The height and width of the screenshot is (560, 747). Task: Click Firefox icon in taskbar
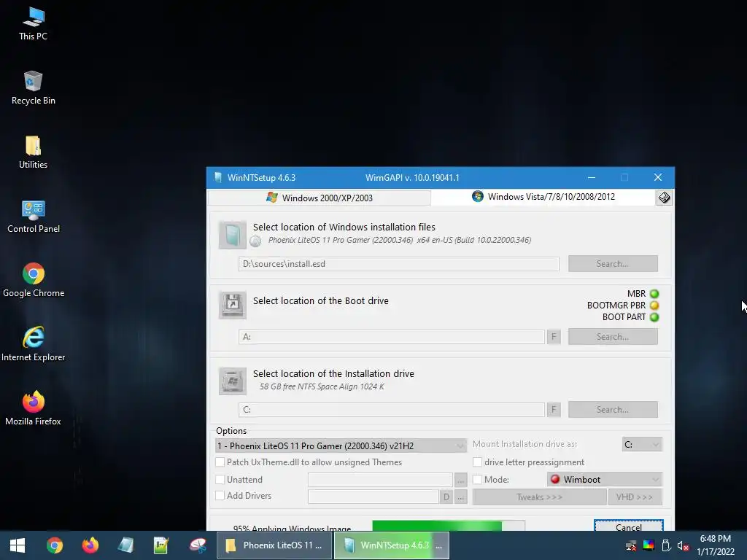tap(90, 545)
